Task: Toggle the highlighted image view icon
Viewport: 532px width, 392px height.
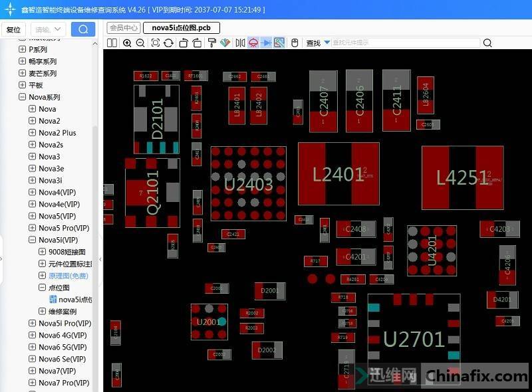Action: pyautogui.click(x=279, y=43)
